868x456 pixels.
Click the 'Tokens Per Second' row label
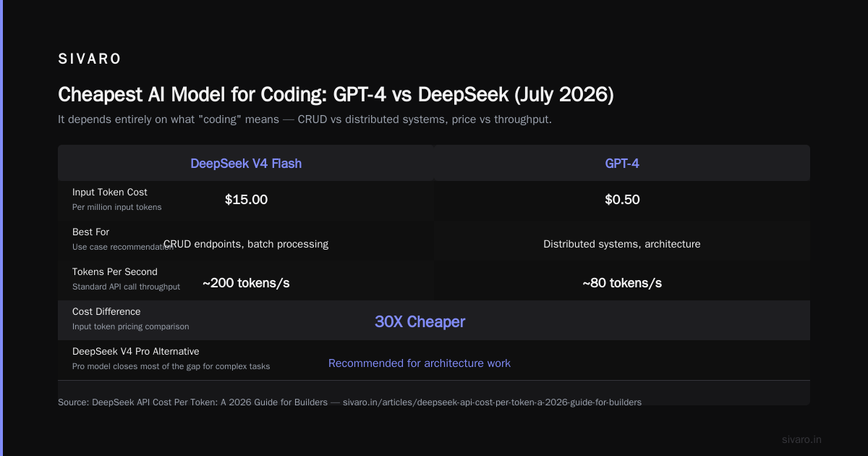point(115,271)
